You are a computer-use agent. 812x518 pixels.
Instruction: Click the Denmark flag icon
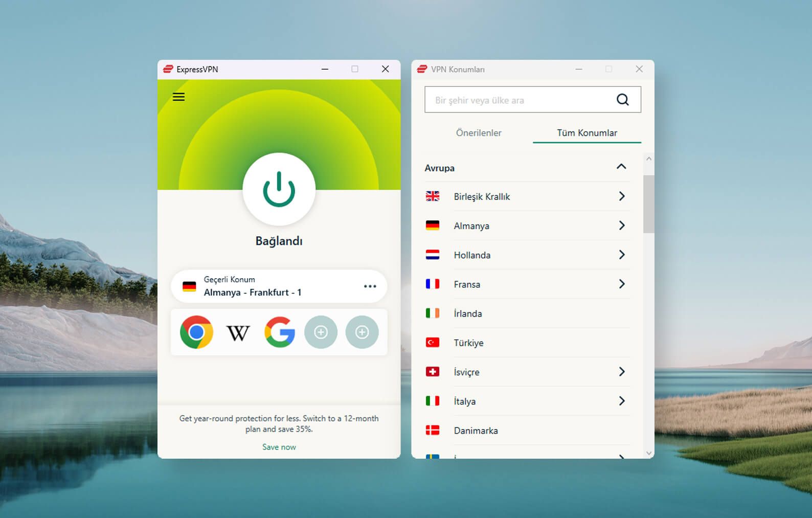click(433, 430)
